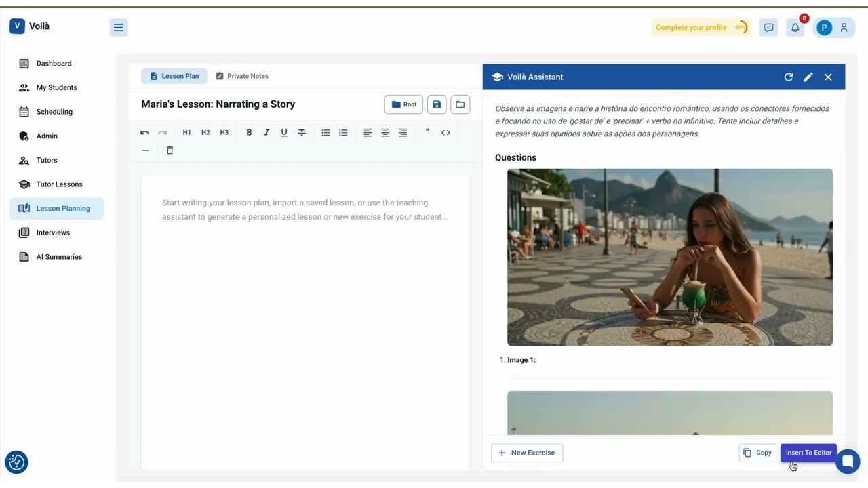Apply bold formatting
Viewport: 868px width, 488px height.
(x=249, y=133)
